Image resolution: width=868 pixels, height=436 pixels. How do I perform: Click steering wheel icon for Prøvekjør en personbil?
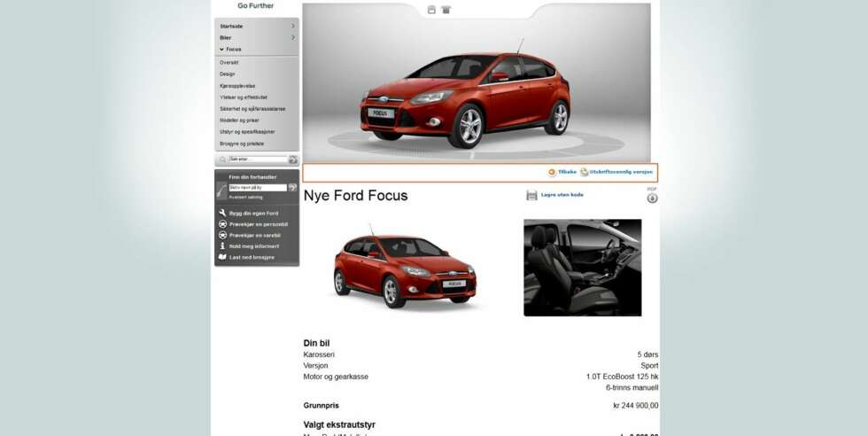point(222,224)
